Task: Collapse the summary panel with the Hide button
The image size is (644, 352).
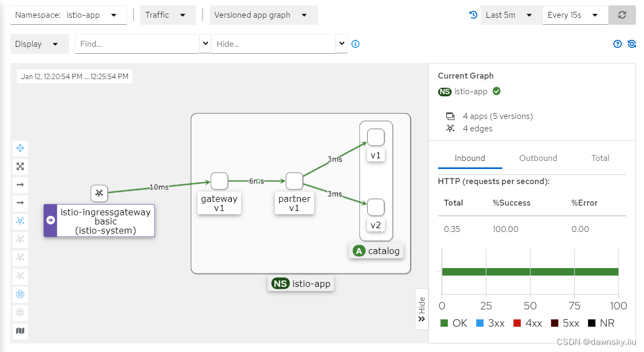Action: [x=421, y=308]
